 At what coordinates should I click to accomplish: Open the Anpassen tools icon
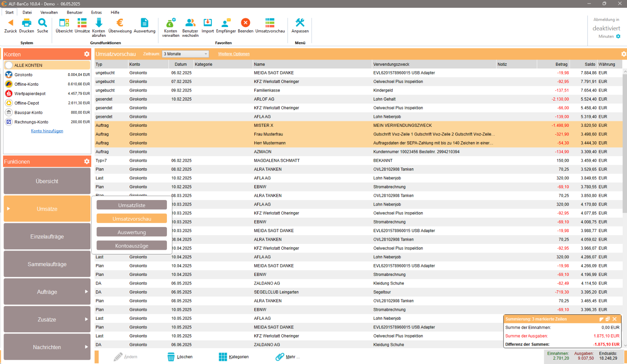point(300,23)
